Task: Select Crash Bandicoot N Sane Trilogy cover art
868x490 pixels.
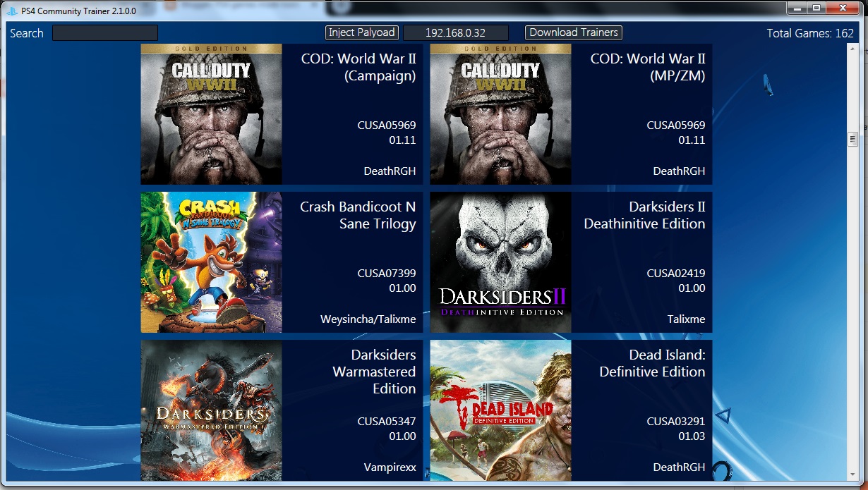Action: [x=211, y=262]
